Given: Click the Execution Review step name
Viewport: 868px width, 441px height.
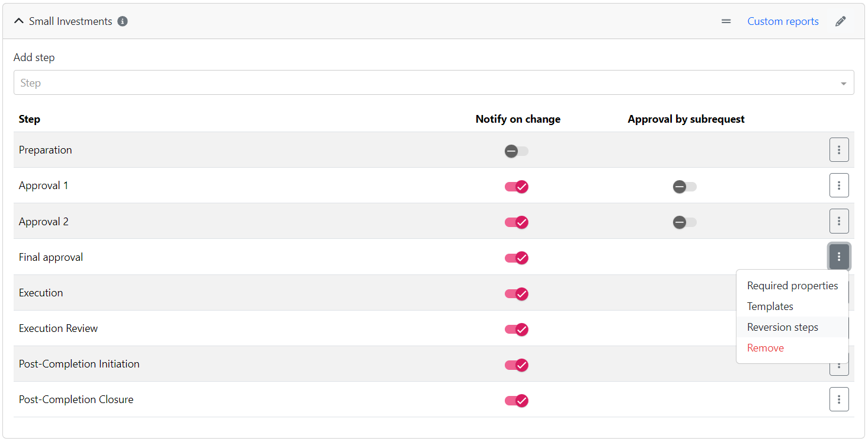Looking at the screenshot, I should (58, 328).
